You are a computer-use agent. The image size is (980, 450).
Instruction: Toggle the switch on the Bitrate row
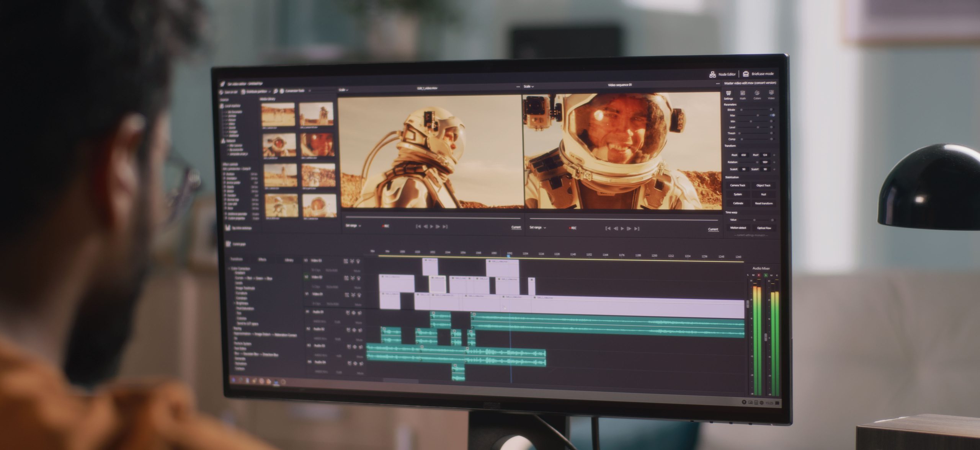pos(772,109)
